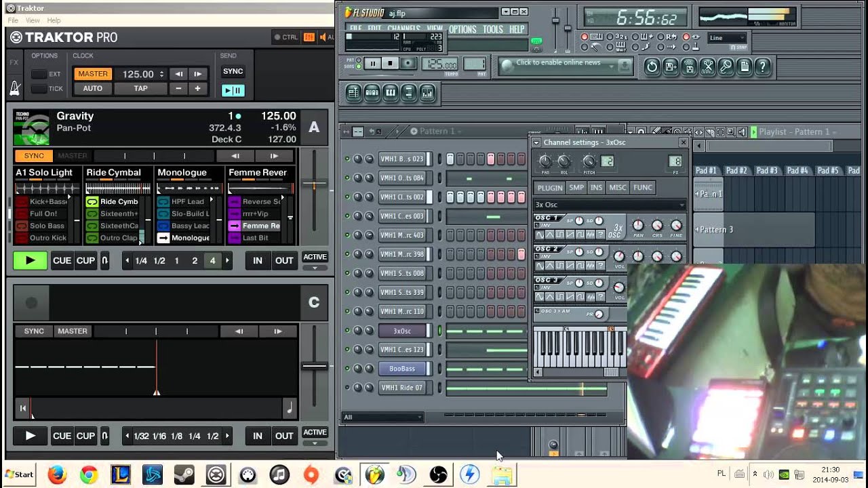The width and height of the screenshot is (868, 488).
Task: Select the 3xOsc channel button
Action: pos(402,331)
